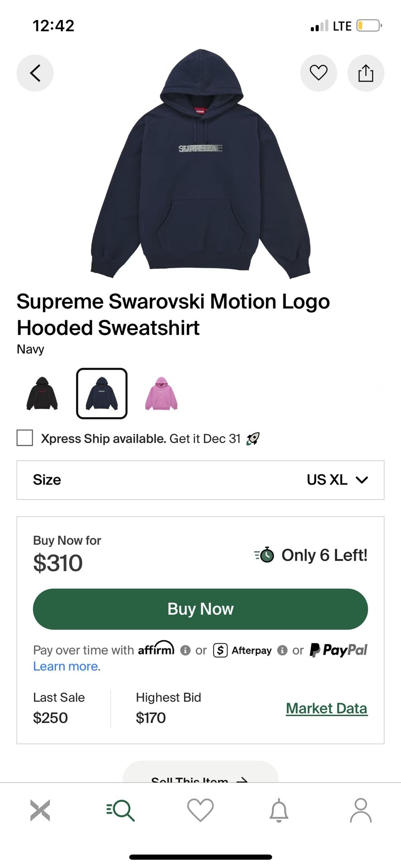The height and width of the screenshot is (868, 401).
Task: Tap the Affirm info icon
Action: click(185, 650)
